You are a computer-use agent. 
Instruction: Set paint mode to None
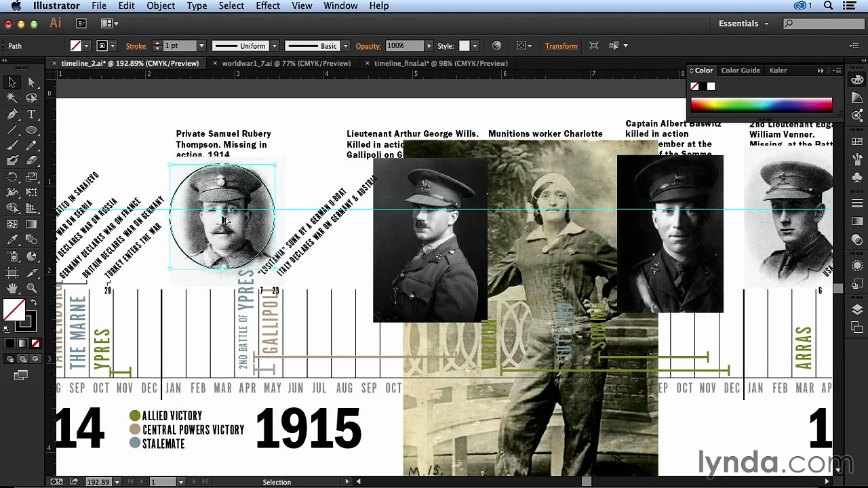tap(35, 344)
